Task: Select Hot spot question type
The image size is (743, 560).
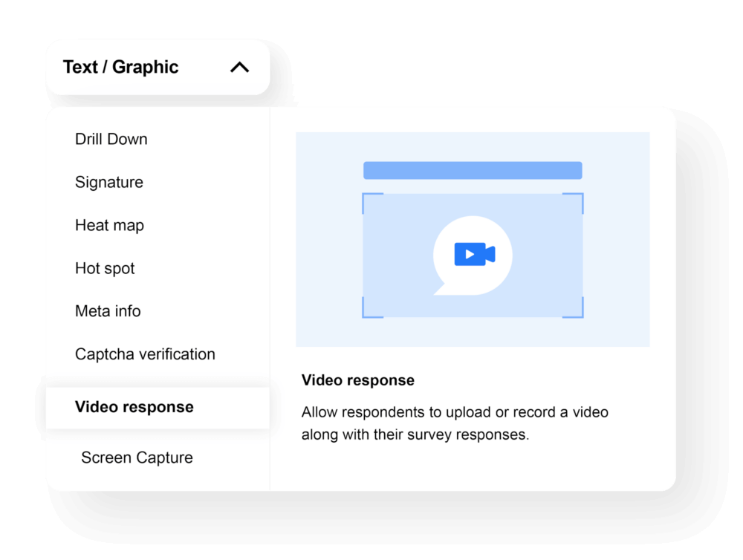Action: (105, 268)
